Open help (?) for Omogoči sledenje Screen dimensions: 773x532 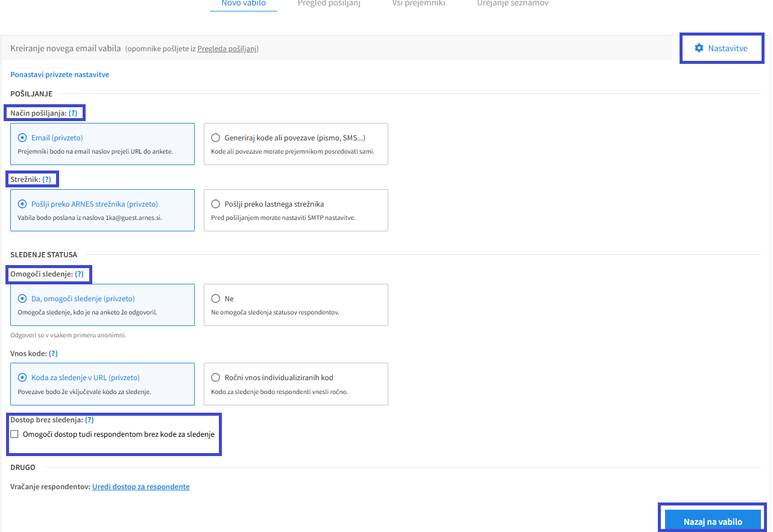pos(79,274)
